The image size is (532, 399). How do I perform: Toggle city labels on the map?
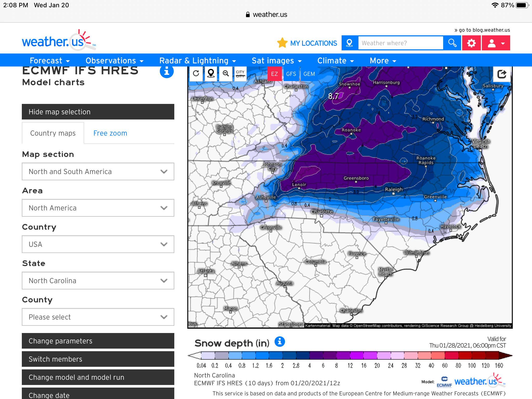pos(240,74)
